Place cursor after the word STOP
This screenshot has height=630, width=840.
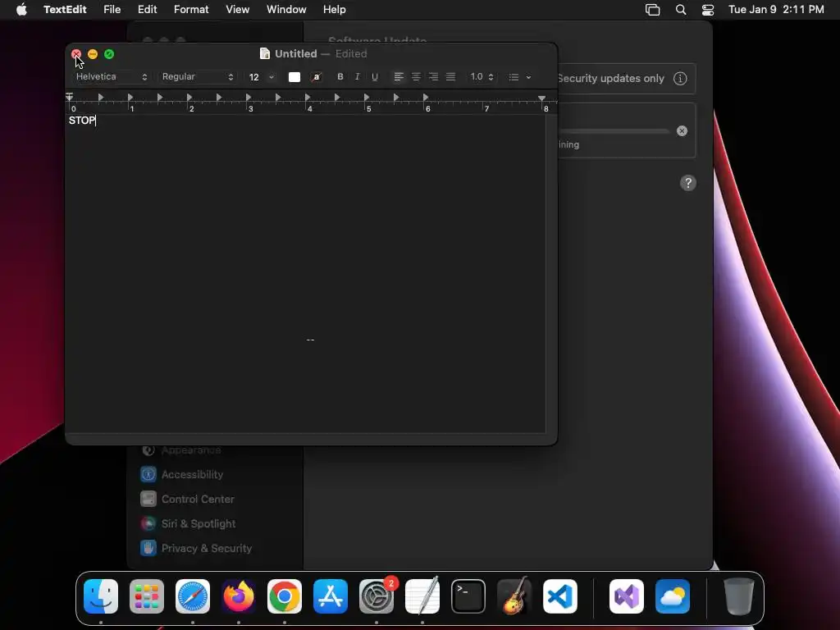click(97, 121)
